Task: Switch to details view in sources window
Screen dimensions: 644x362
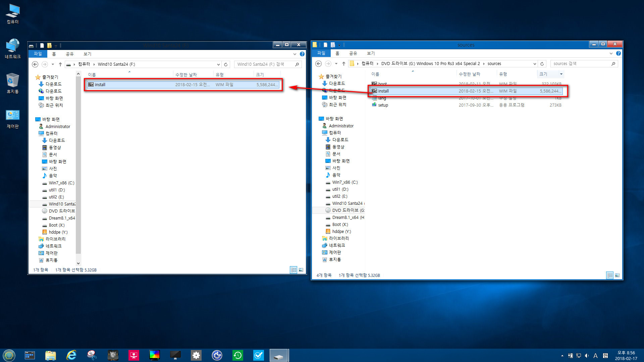Action: [610, 275]
